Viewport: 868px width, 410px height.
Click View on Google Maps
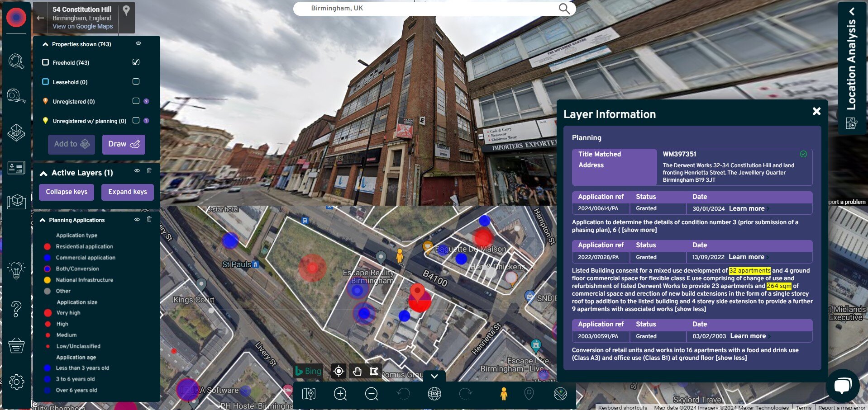(x=82, y=26)
